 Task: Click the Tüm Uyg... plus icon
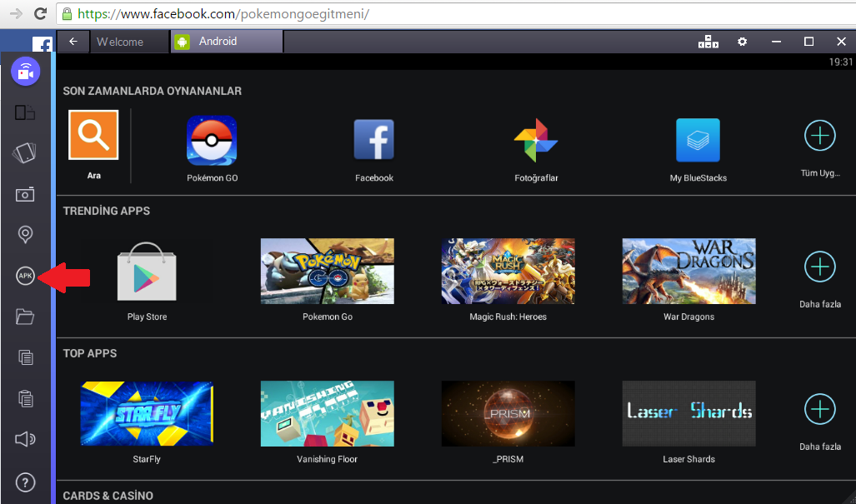820,135
